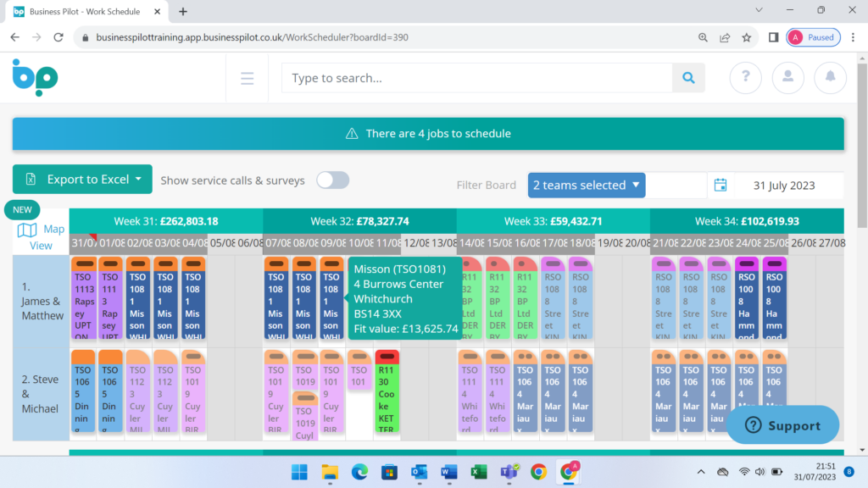Click the search magnifying glass icon
Viewport: 868px width, 488px height.
pos(688,77)
